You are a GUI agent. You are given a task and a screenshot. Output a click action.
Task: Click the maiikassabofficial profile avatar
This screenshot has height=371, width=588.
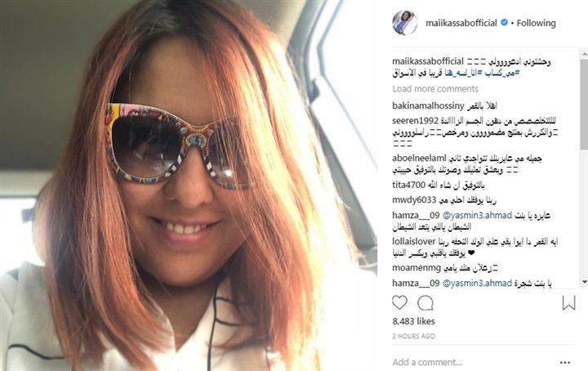pyautogui.click(x=404, y=23)
